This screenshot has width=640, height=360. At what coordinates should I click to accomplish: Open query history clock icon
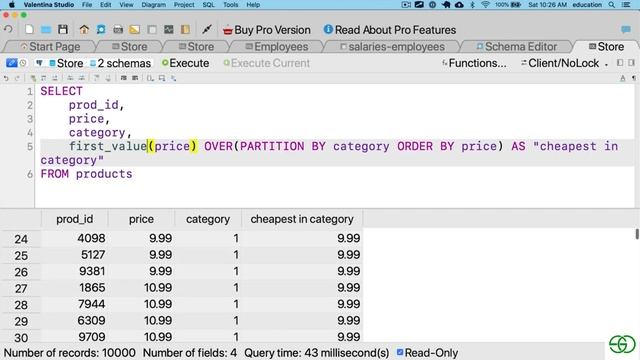[x=23, y=63]
